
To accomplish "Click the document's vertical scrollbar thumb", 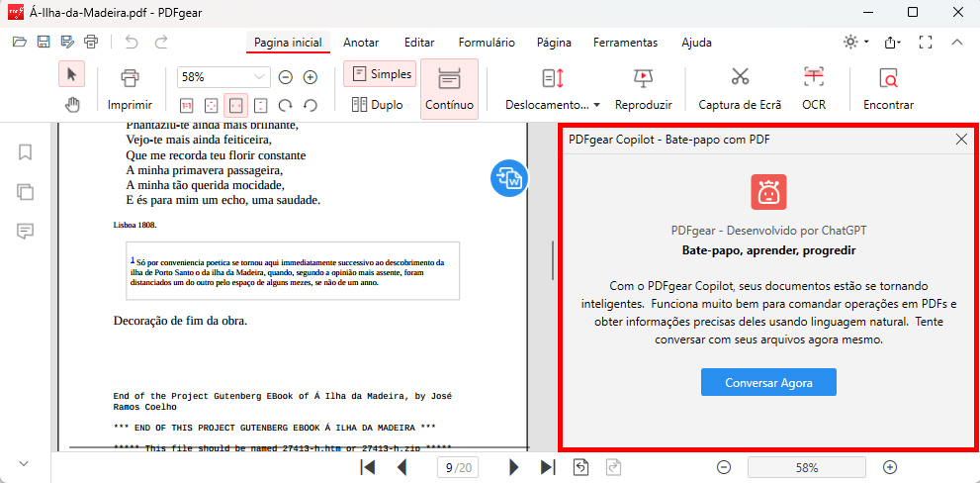I will click(553, 260).
